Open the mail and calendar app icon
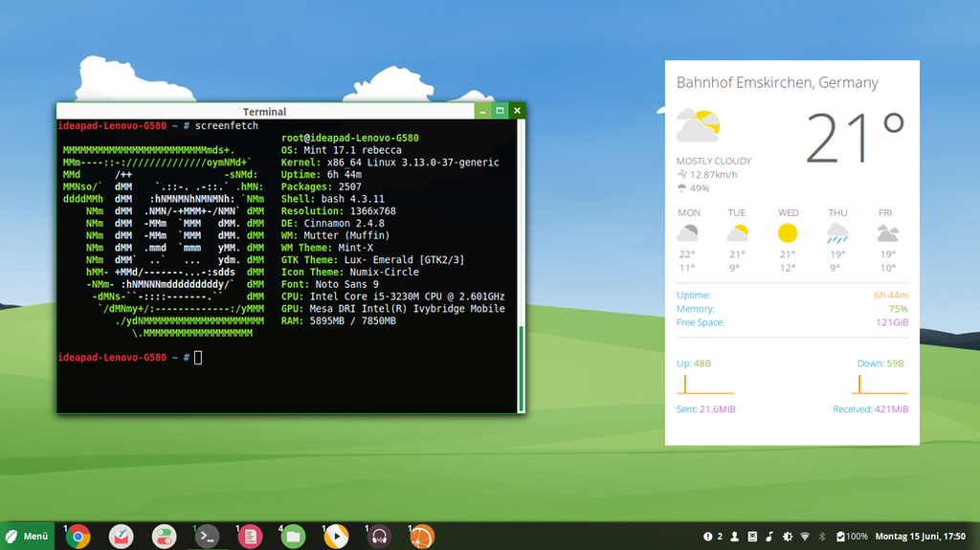The image size is (980, 550). tap(122, 537)
